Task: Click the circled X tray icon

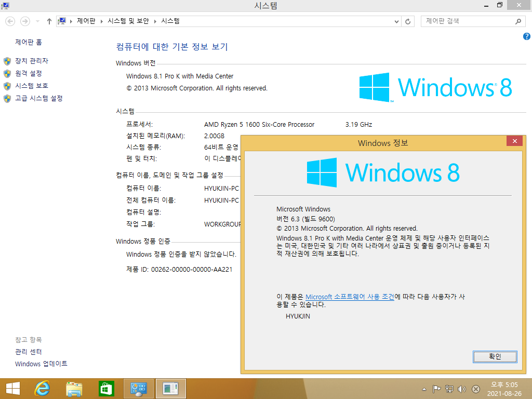Action: (x=476, y=389)
